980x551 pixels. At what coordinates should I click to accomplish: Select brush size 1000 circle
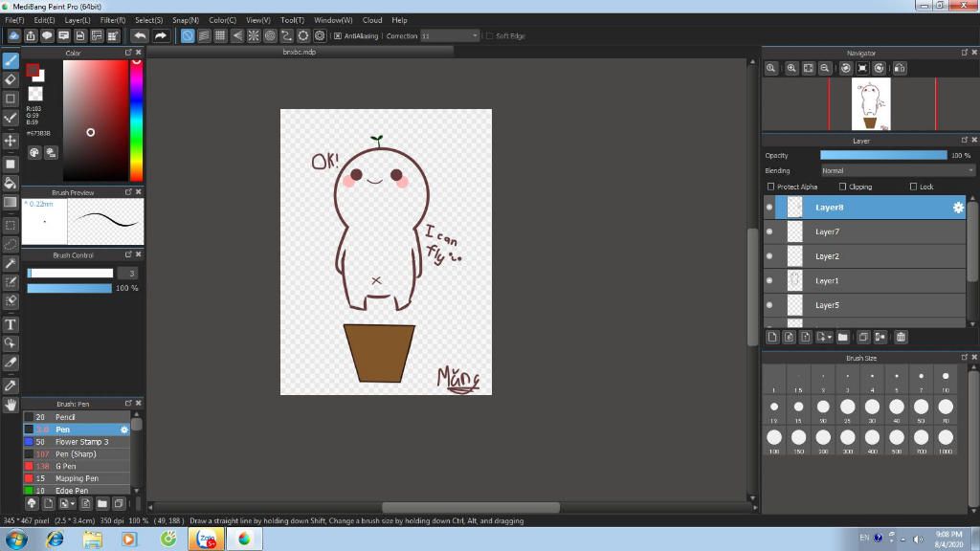click(x=945, y=437)
